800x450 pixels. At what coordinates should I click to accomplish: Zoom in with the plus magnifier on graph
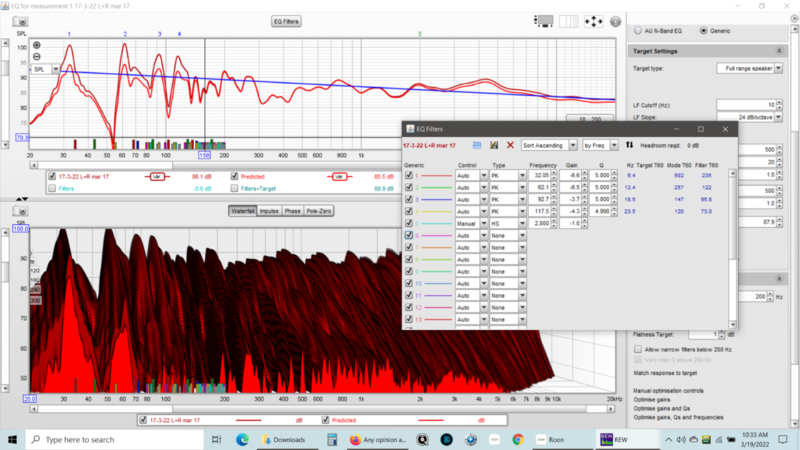tap(37, 45)
